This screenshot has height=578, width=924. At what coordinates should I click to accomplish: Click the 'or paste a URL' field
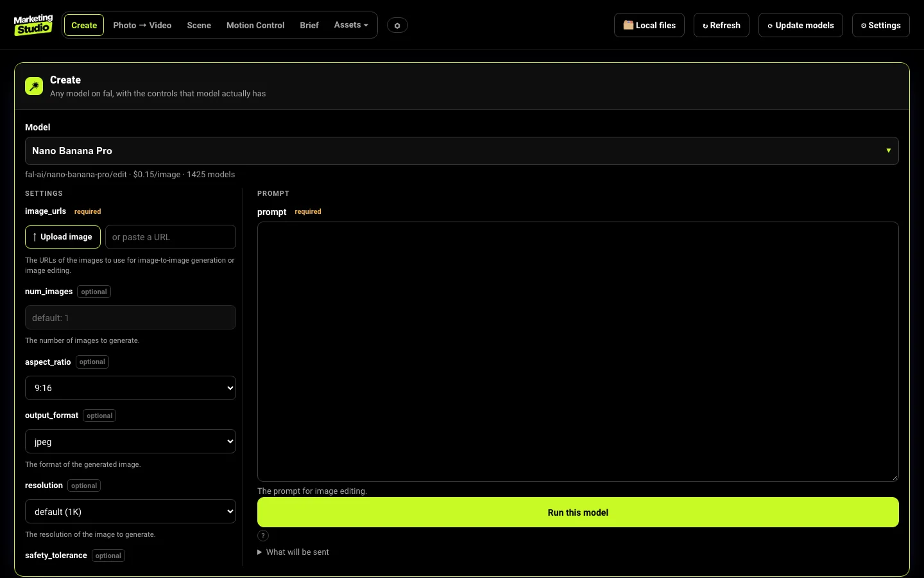171,237
